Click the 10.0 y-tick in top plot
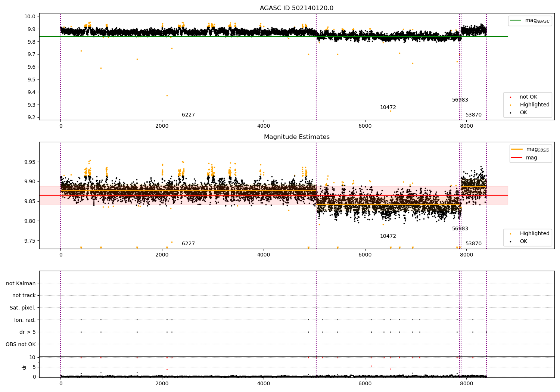The height and width of the screenshot is (392, 560). [x=30, y=16]
